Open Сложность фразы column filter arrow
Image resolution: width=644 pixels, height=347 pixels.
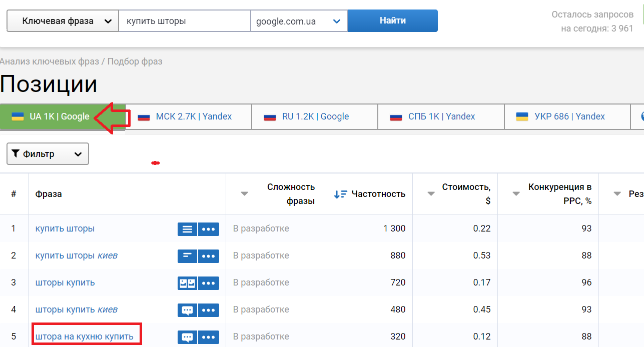[245, 194]
